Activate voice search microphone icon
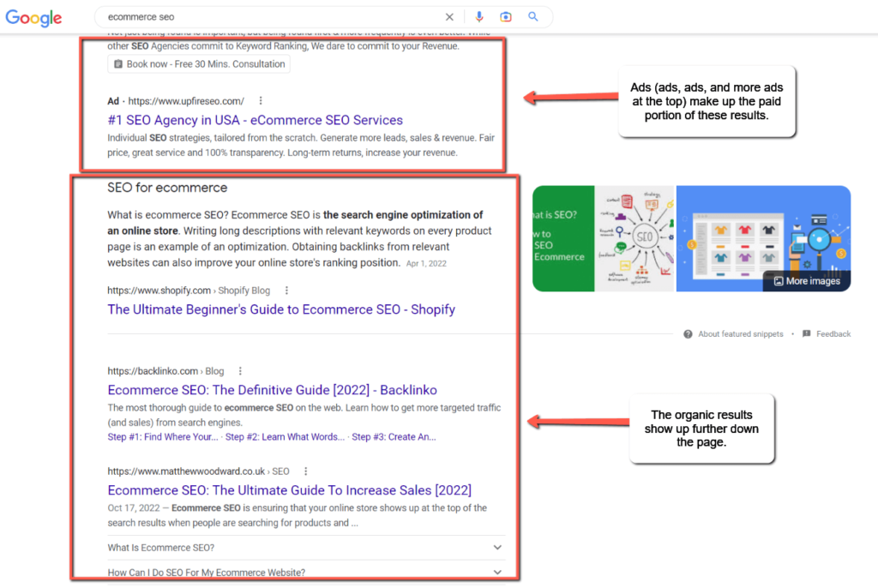The width and height of the screenshot is (878, 588). (x=479, y=16)
